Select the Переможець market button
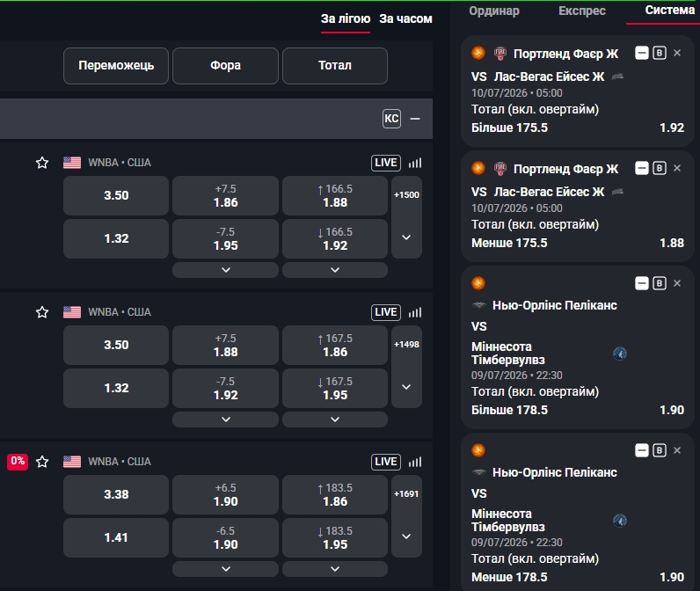Image resolution: width=700 pixels, height=591 pixels. 116,66
